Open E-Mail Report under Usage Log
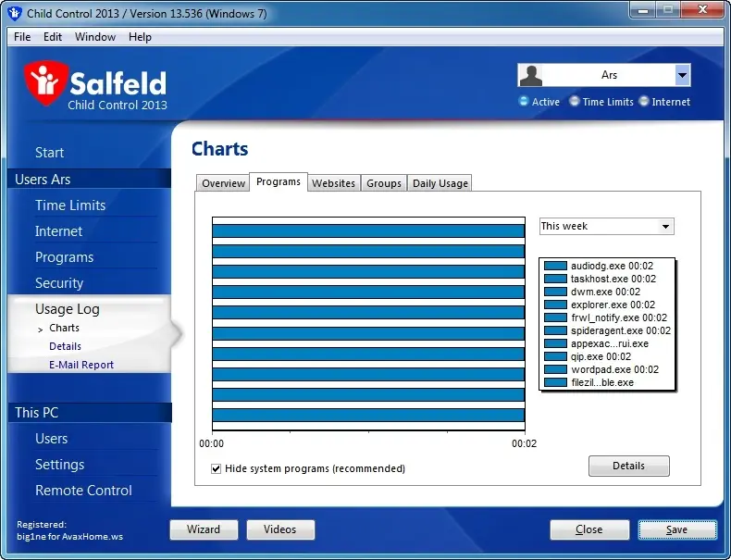 click(81, 365)
